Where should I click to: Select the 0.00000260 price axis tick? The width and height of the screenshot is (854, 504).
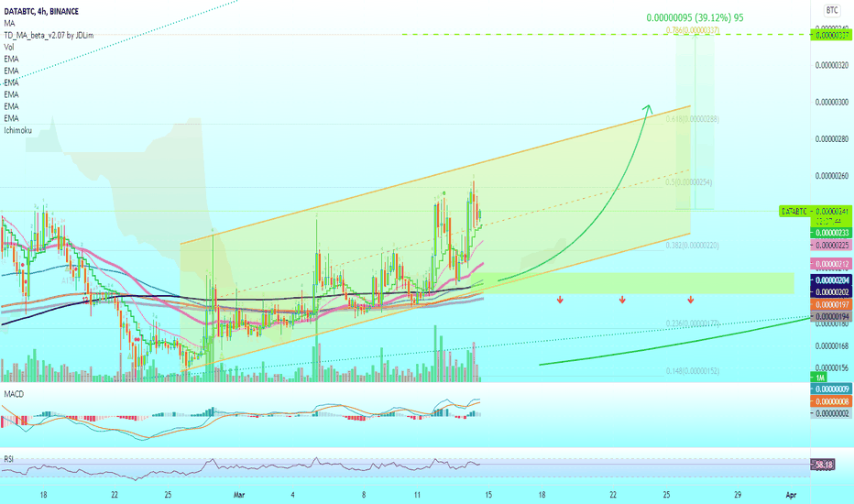point(832,176)
